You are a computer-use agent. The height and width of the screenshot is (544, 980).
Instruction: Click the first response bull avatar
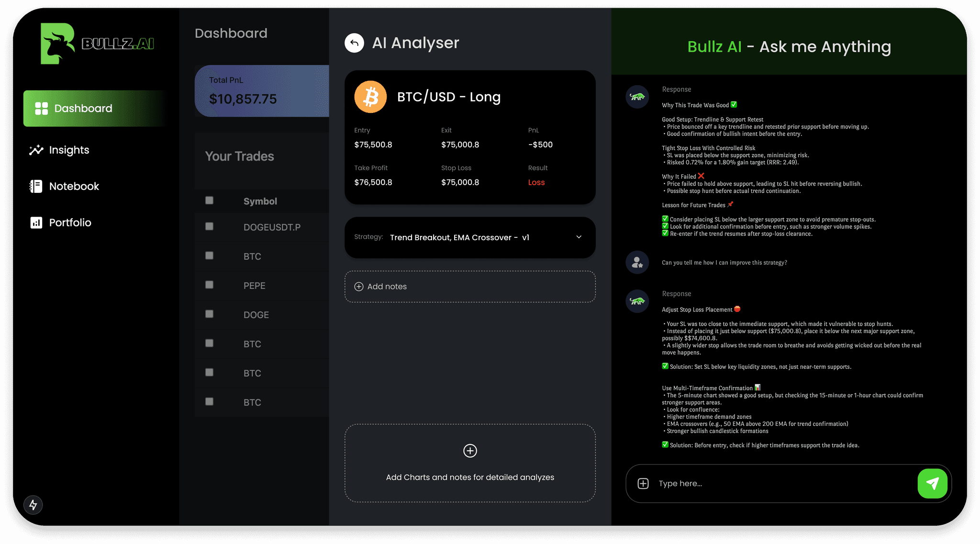pos(637,97)
